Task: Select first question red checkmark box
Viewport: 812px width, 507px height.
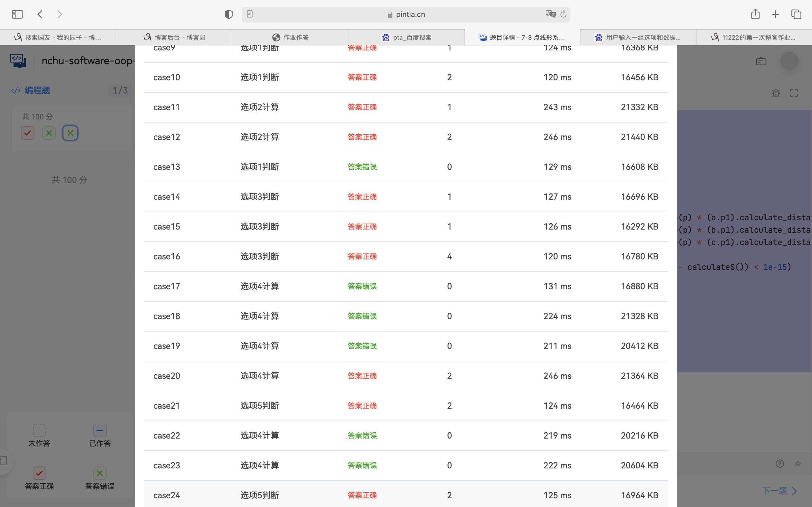Action: tap(28, 133)
